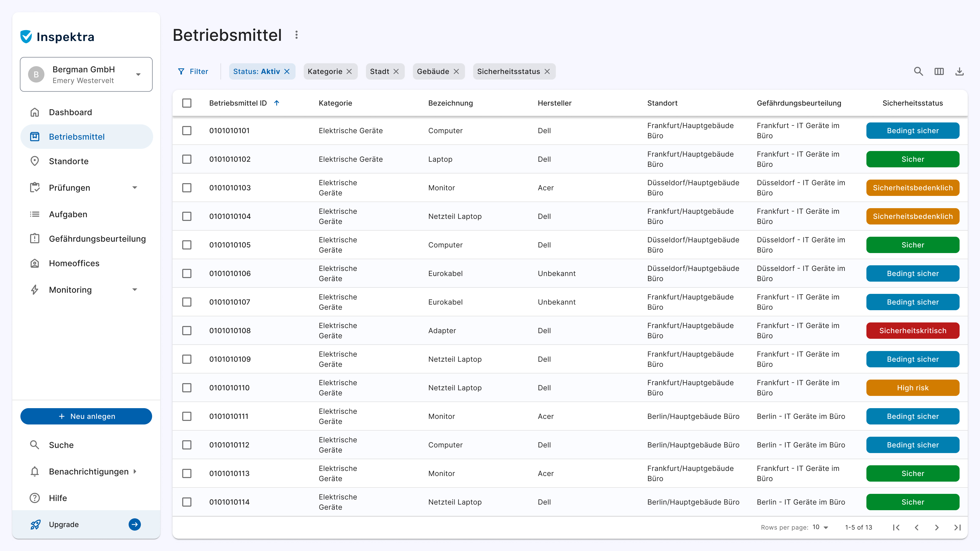This screenshot has width=980, height=551.
Task: Go to the next page arrow
Action: pyautogui.click(x=937, y=528)
